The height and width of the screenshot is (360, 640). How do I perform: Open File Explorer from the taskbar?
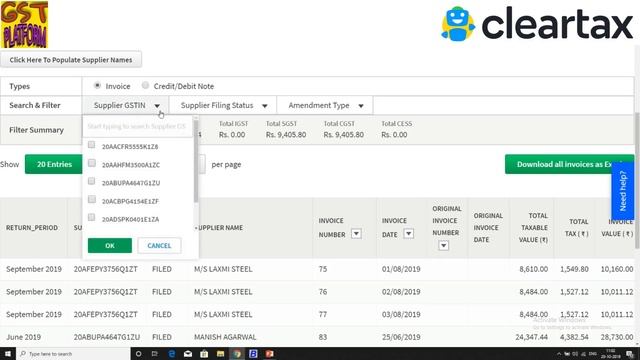pos(220,354)
